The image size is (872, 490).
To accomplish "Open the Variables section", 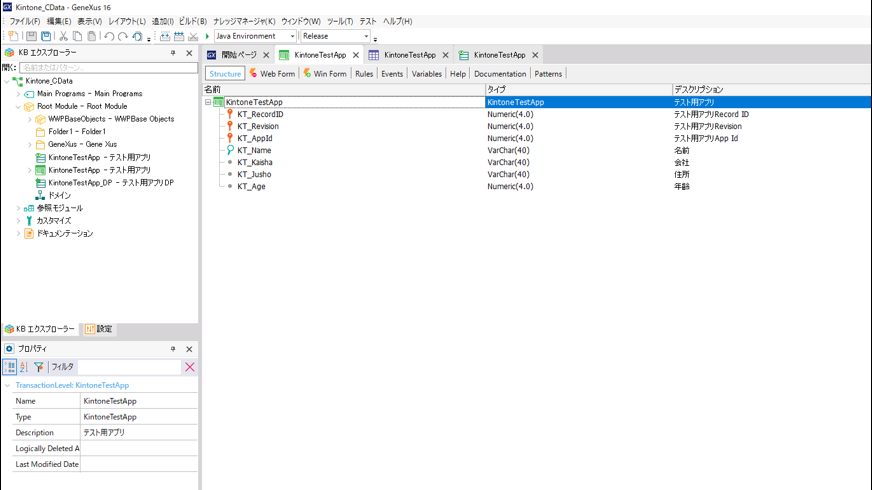I will click(x=427, y=74).
